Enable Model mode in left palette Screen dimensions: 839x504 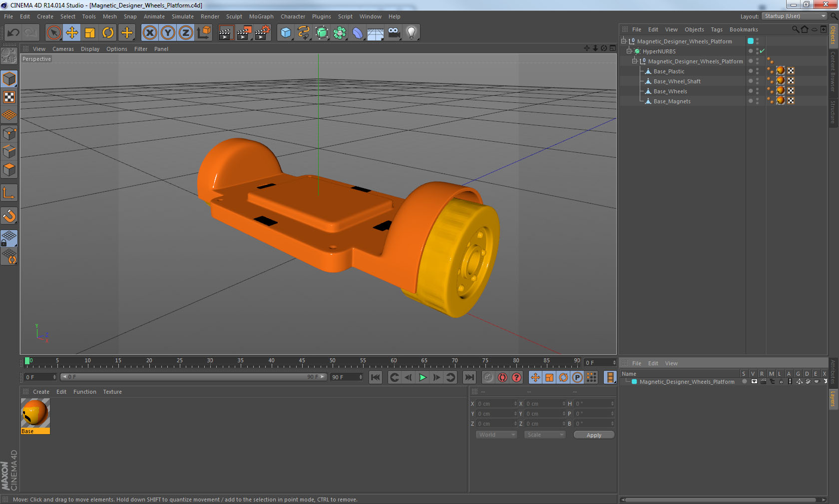click(9, 79)
